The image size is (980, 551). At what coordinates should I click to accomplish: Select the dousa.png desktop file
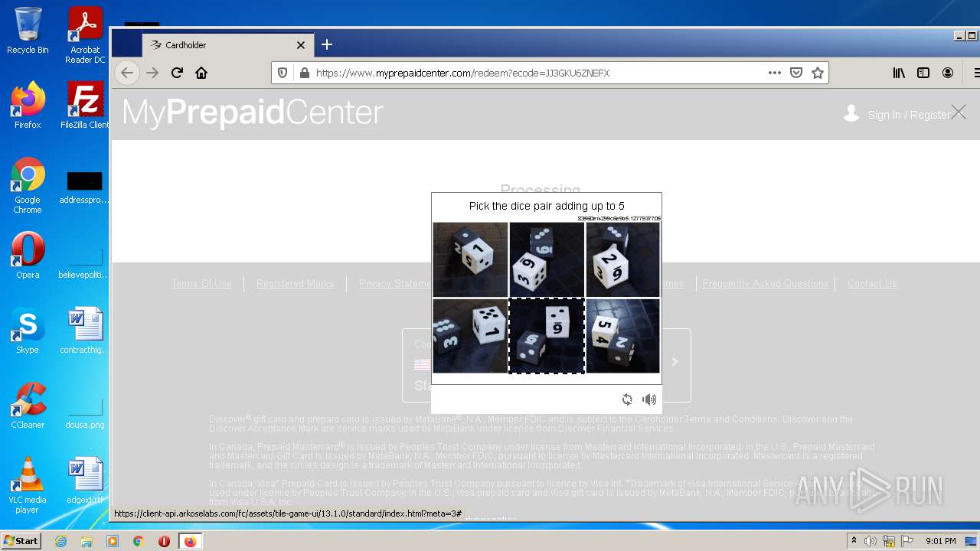click(85, 413)
